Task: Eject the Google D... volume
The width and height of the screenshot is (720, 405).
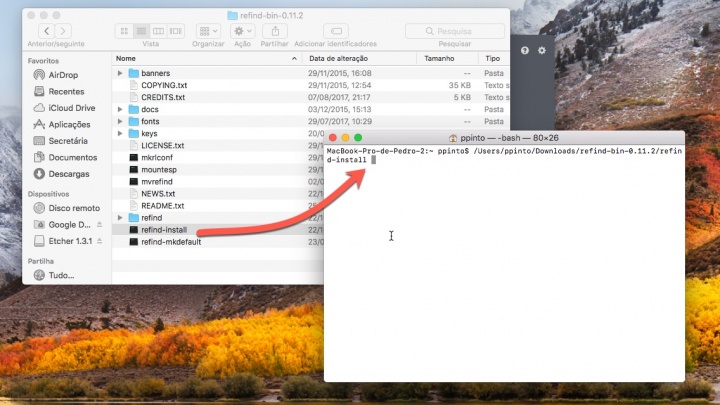Action: click(x=99, y=225)
